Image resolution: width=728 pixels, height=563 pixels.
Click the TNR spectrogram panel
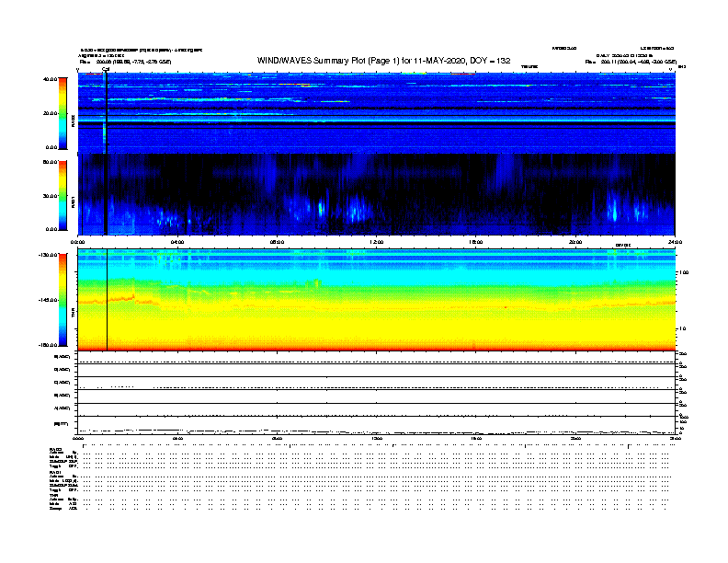377,300
